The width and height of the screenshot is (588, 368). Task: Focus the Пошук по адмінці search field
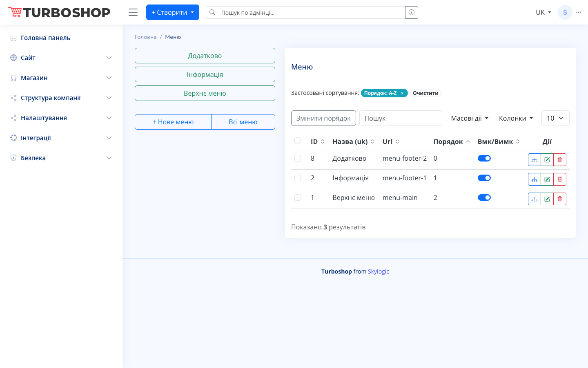[312, 12]
